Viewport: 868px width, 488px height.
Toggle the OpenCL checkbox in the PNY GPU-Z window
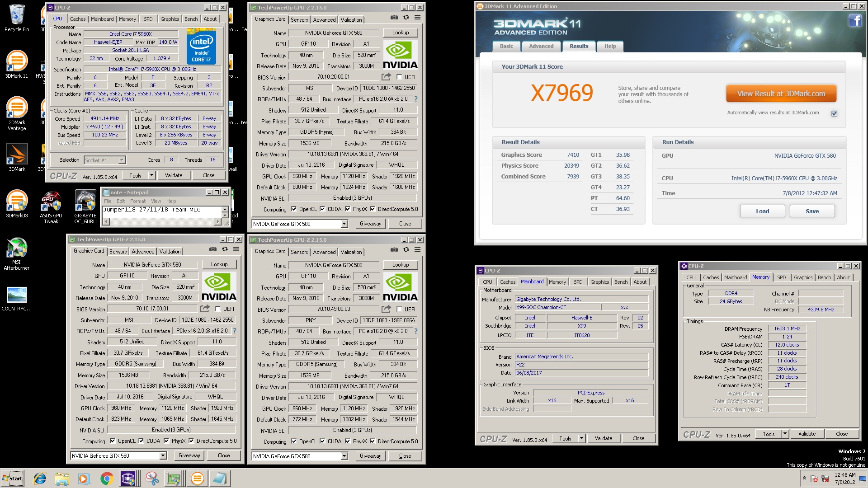tap(294, 441)
